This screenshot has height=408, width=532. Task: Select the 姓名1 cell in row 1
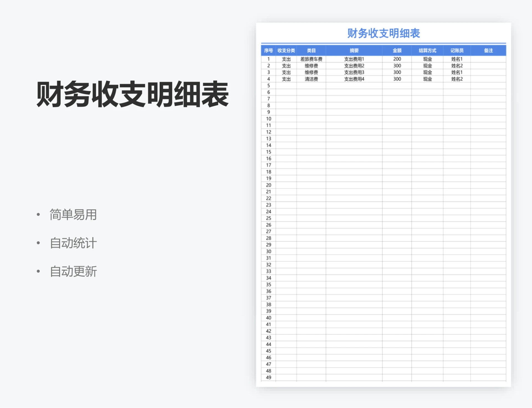click(457, 59)
